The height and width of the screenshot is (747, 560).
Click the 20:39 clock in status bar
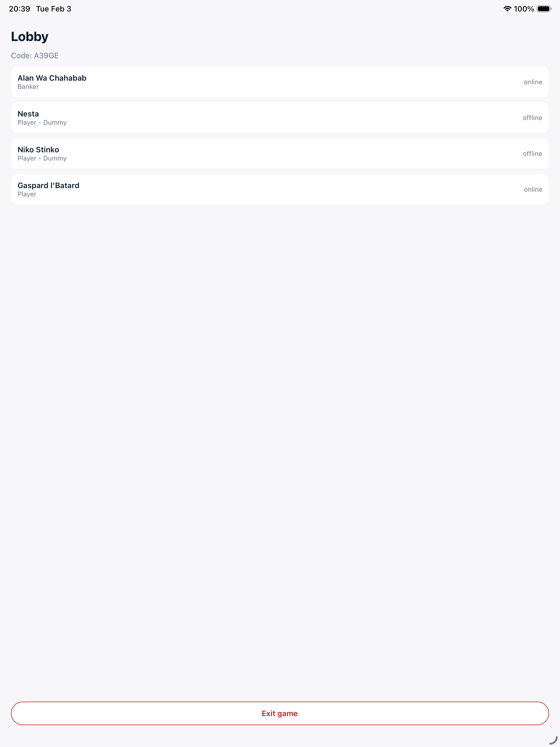click(19, 9)
